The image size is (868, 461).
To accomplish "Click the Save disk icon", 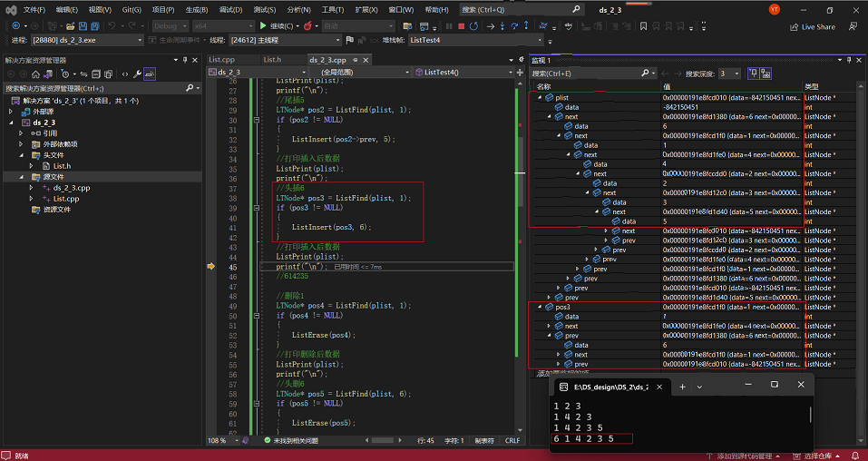I will (83, 26).
